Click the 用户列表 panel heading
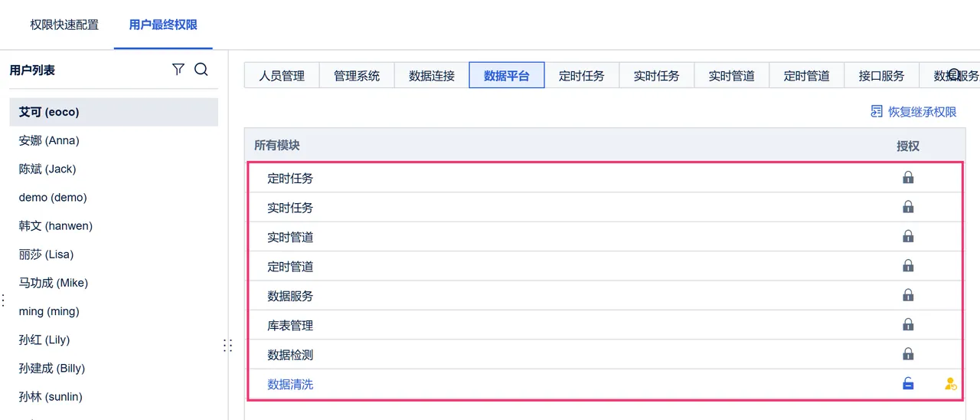 [32, 70]
